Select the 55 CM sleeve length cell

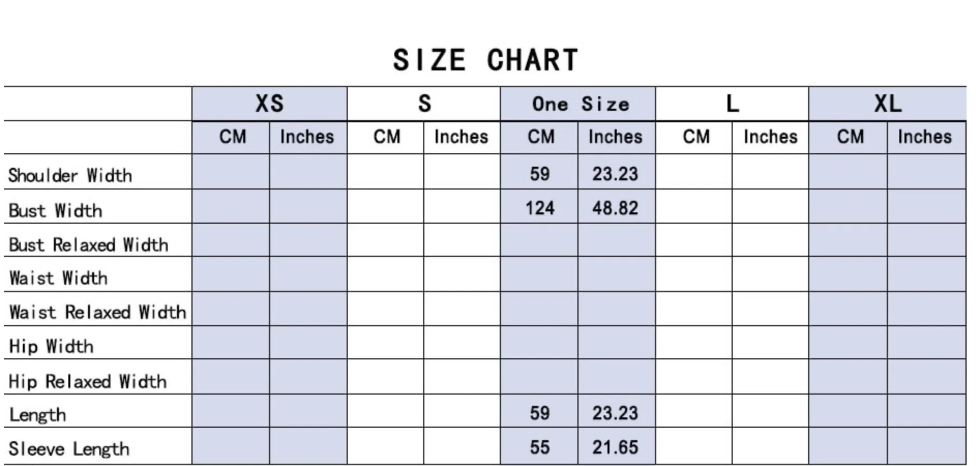click(x=539, y=446)
